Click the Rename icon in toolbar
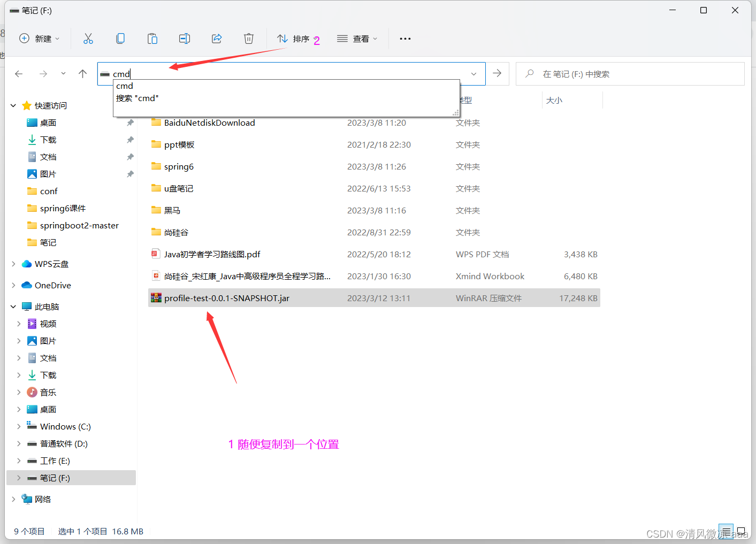This screenshot has height=544, width=756. click(185, 39)
